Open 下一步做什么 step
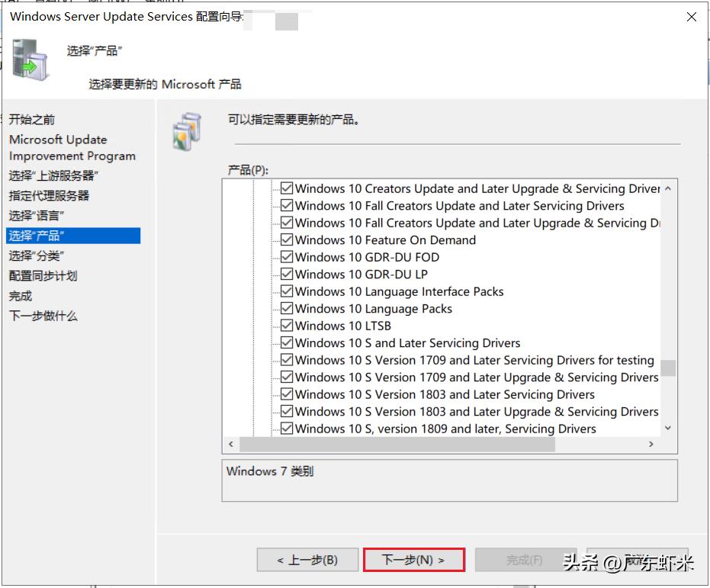The height and width of the screenshot is (588, 710). pos(43,316)
